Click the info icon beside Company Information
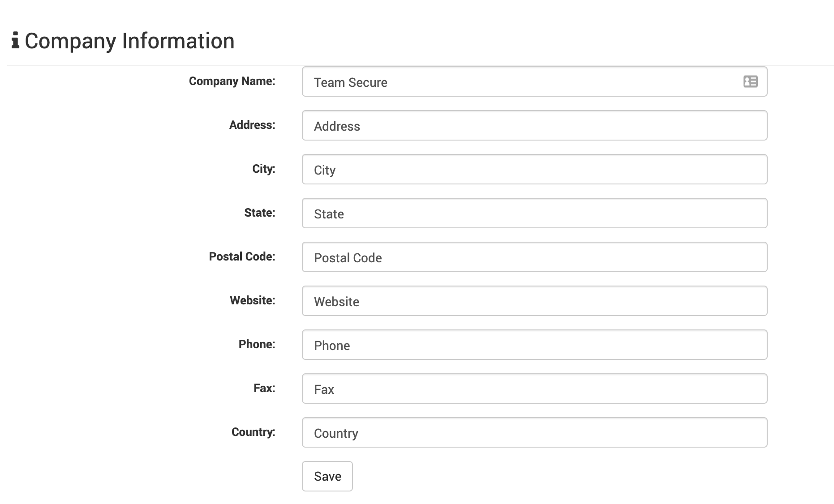This screenshot has width=834, height=504. [x=15, y=41]
